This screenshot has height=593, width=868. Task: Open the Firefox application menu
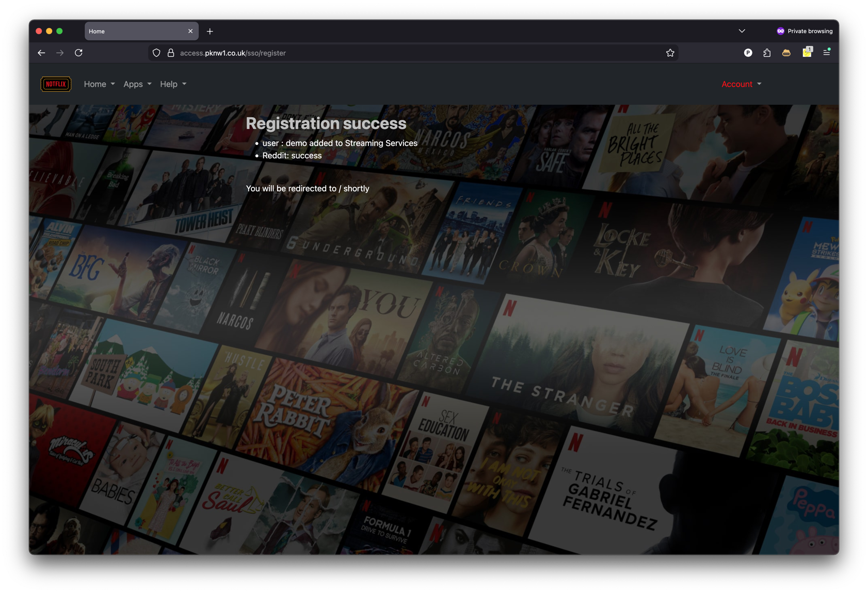click(827, 52)
